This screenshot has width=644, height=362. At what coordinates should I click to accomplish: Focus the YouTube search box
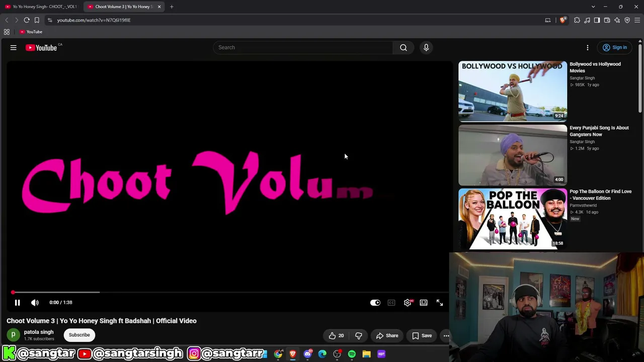coord(303,47)
